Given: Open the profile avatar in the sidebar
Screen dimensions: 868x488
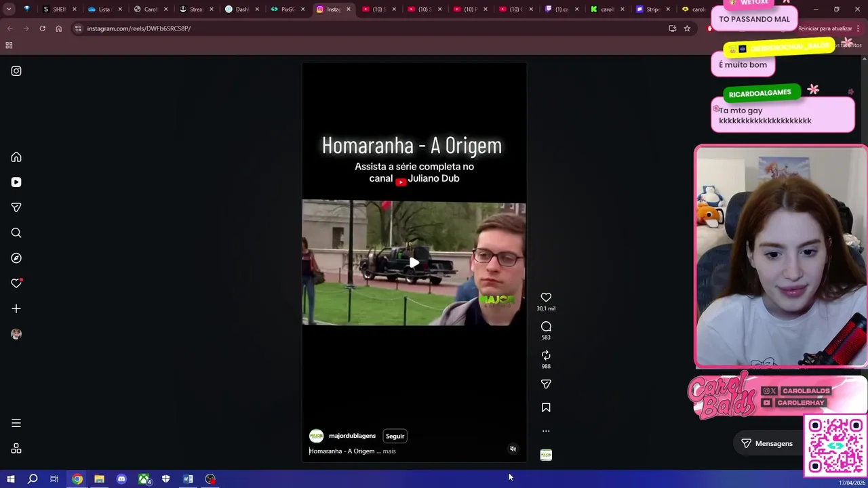Looking at the screenshot, I should (x=16, y=334).
